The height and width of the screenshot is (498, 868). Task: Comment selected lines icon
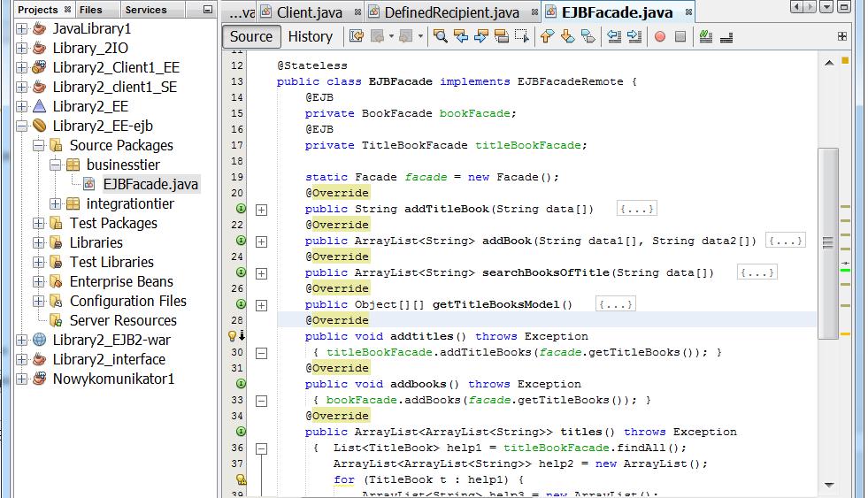click(x=706, y=36)
